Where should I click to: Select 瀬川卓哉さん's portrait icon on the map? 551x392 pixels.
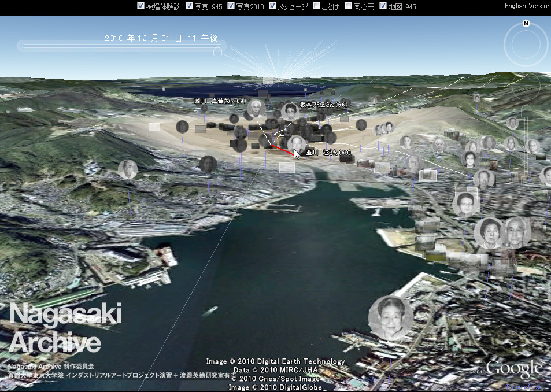pyautogui.click(x=256, y=108)
